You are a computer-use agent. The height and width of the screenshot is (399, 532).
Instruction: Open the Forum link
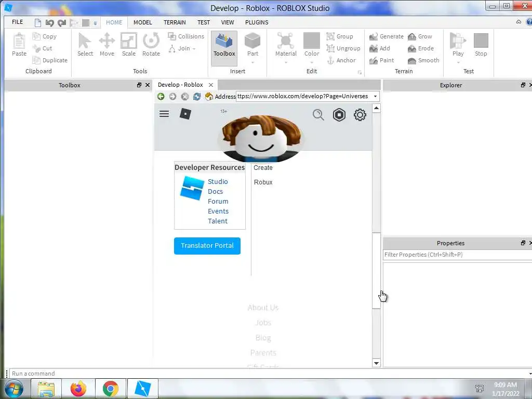tap(218, 201)
